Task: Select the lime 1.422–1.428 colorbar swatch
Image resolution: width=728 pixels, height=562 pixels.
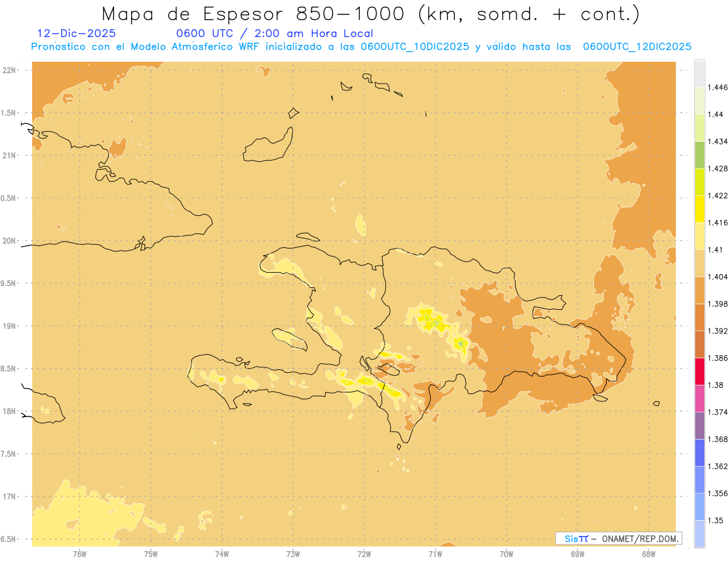Action: tap(700, 182)
